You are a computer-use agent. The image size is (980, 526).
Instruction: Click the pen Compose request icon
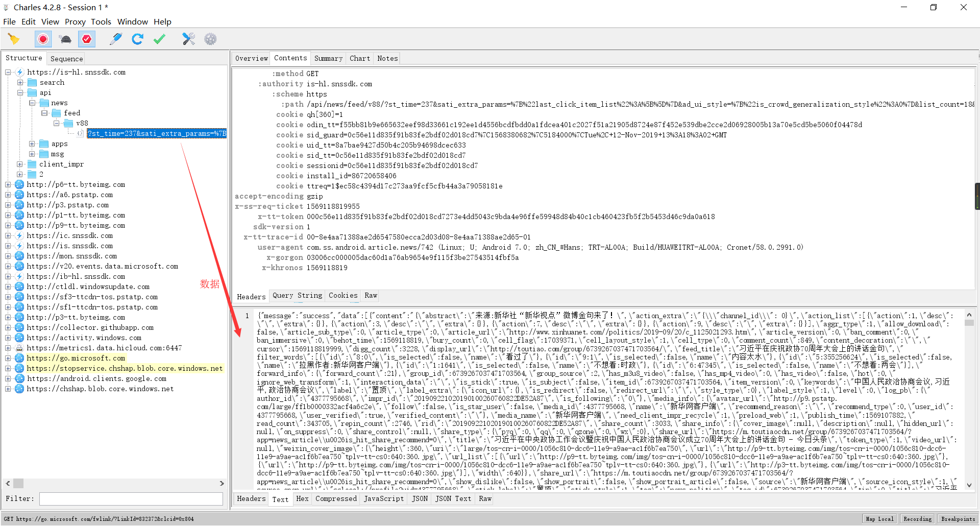click(x=116, y=39)
